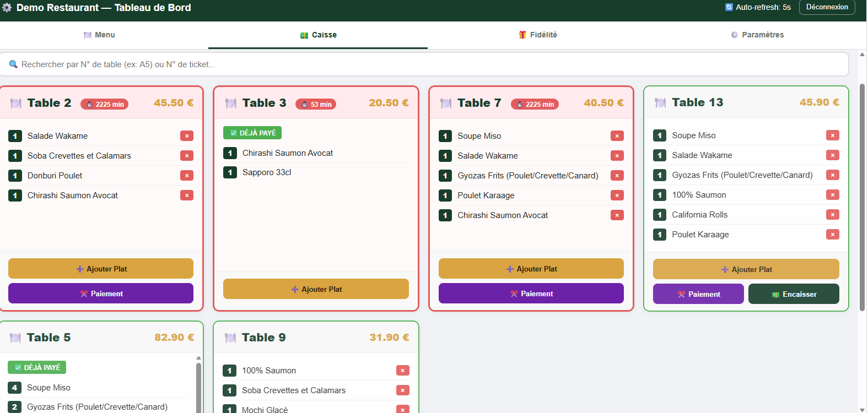868x413 pixels.
Task: Open the Menu tab
Action: pyautogui.click(x=99, y=35)
